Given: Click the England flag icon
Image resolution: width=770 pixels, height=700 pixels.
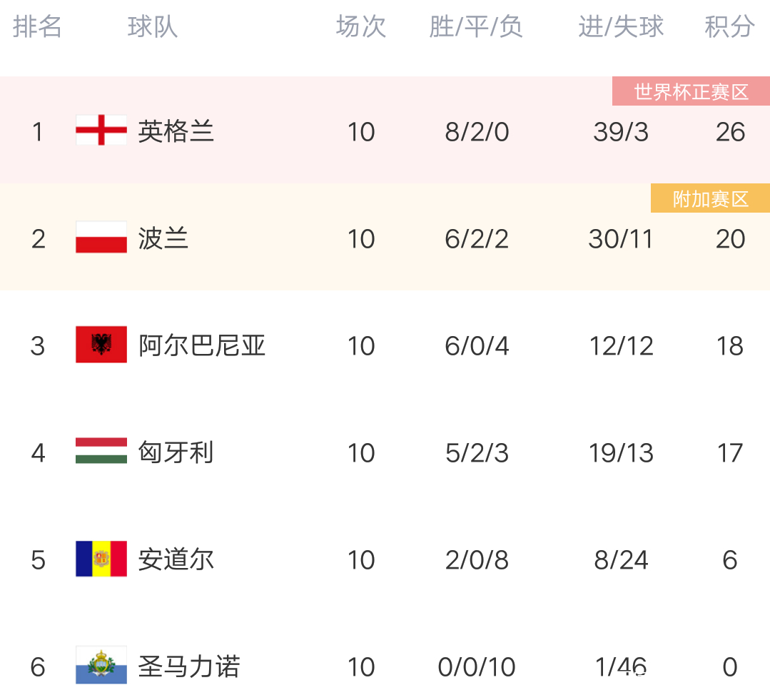Looking at the screenshot, I should coord(101,131).
